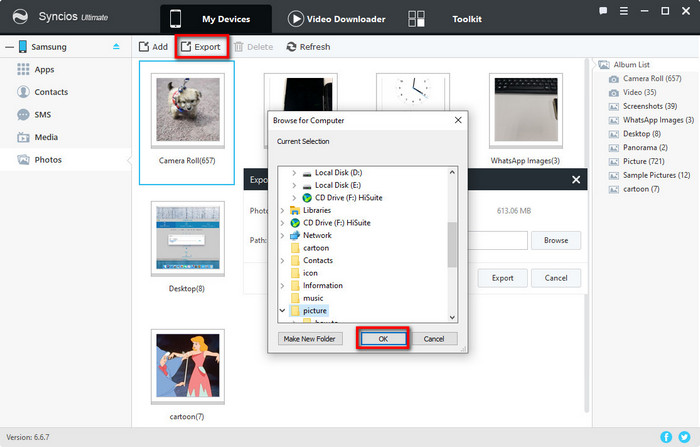Switch to Video Downloader tab

coord(337,19)
